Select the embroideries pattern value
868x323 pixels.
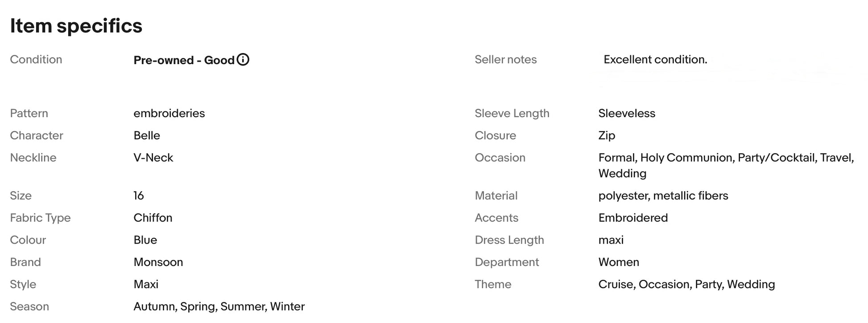(169, 113)
